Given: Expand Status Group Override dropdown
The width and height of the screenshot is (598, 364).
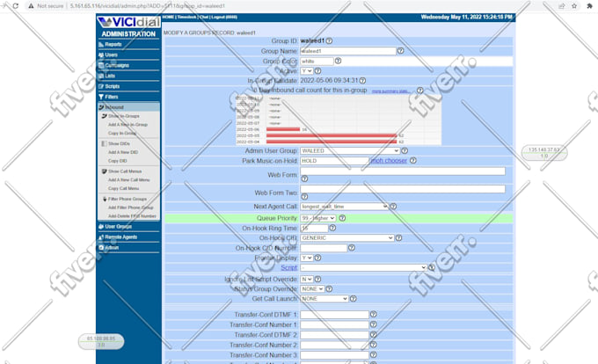Looking at the screenshot, I should [312, 289].
